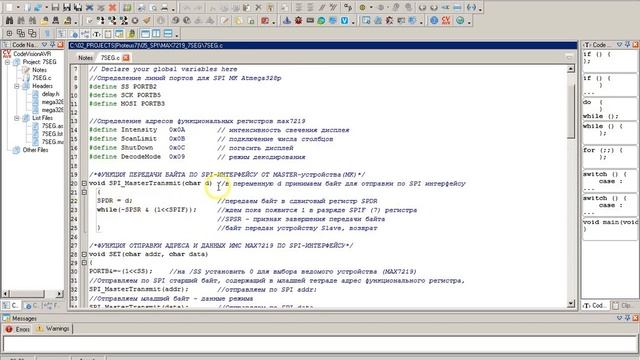
Task: Toggle vertical split layout icon
Action: (x=156, y=33)
